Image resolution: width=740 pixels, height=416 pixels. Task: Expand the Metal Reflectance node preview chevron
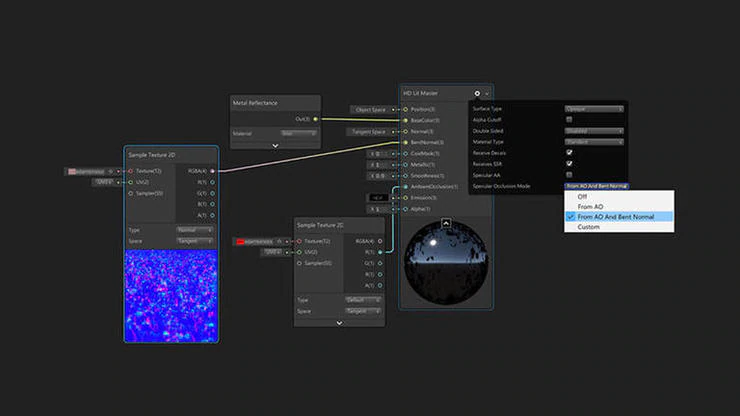[275, 146]
